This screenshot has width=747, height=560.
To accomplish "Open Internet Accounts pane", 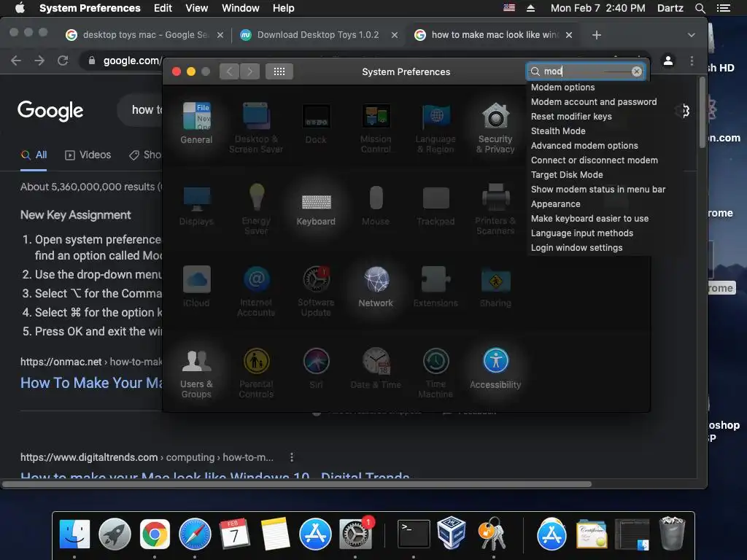I will pyautogui.click(x=256, y=292).
